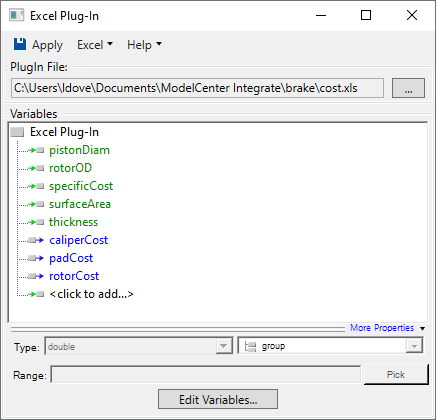
Task: Select the padCost output variable
Action: tap(71, 258)
